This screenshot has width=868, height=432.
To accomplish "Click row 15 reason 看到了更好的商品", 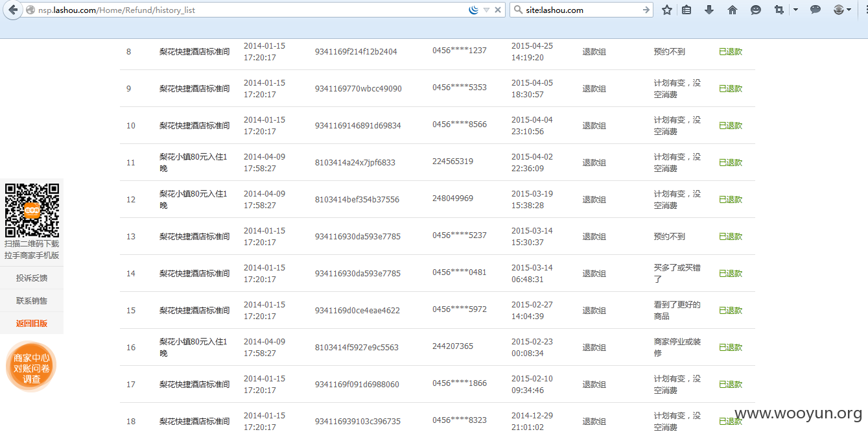I will 677,310.
